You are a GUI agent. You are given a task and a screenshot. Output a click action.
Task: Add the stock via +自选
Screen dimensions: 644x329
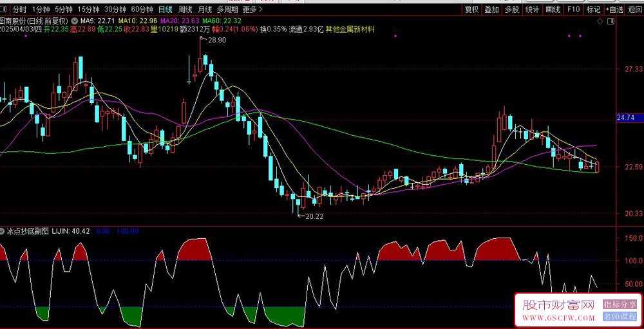[x=614, y=9]
